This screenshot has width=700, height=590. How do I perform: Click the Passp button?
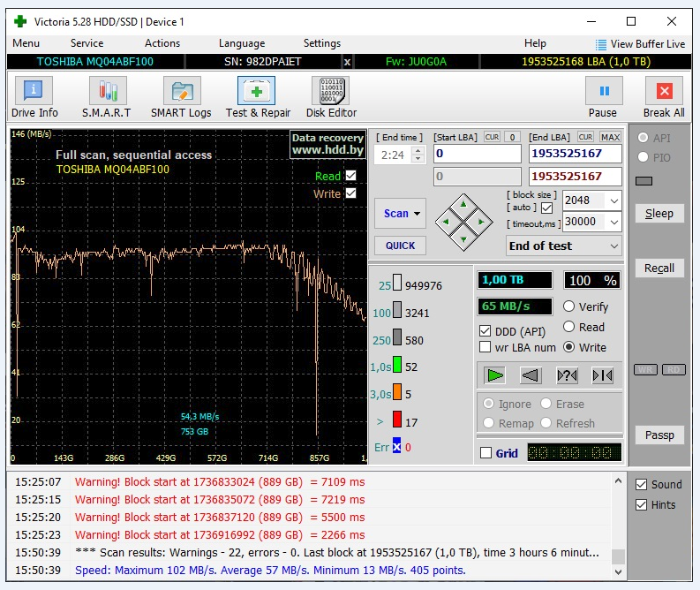click(x=659, y=435)
